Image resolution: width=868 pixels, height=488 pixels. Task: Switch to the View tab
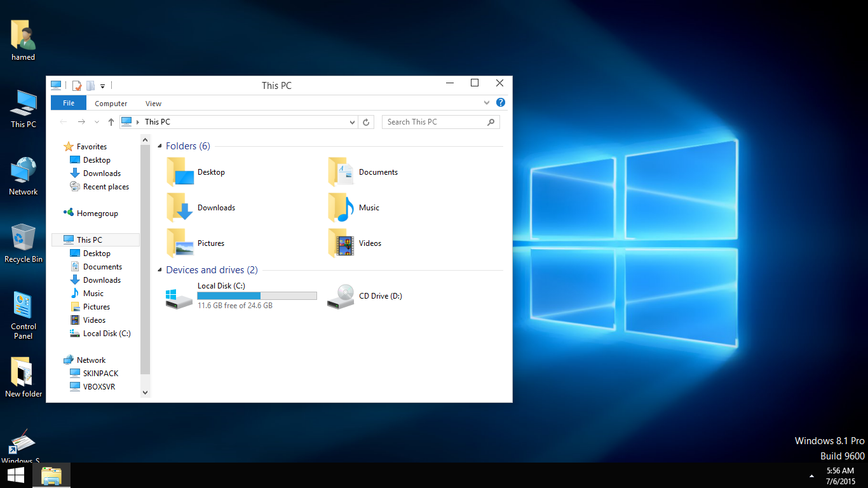click(x=153, y=104)
